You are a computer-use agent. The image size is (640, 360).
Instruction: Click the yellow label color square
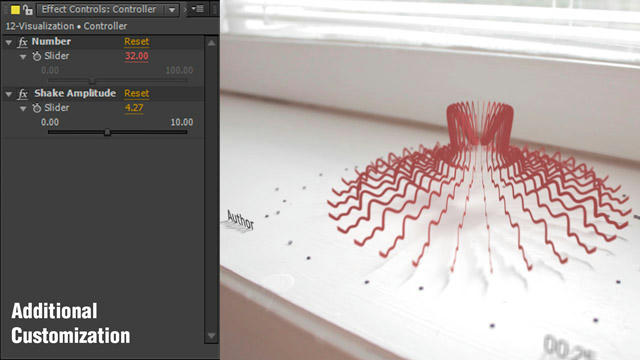coord(15,10)
